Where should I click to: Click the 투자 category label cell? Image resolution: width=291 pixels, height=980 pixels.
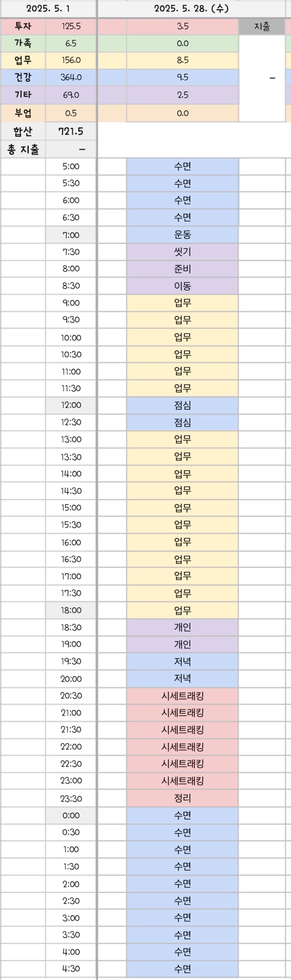point(23,26)
